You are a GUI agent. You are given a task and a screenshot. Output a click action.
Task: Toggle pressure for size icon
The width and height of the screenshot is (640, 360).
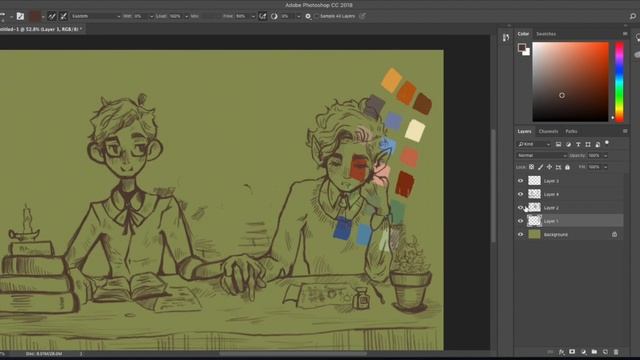(362, 16)
